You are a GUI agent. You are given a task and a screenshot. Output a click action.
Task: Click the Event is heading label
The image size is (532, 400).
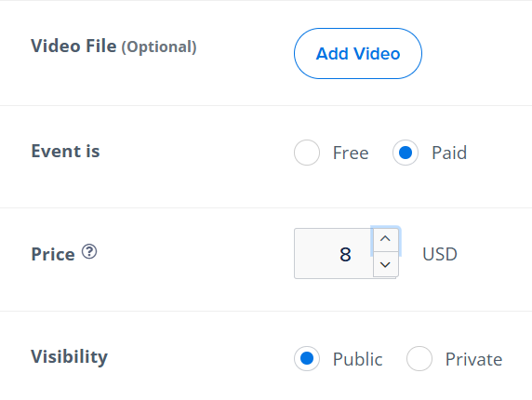click(65, 151)
